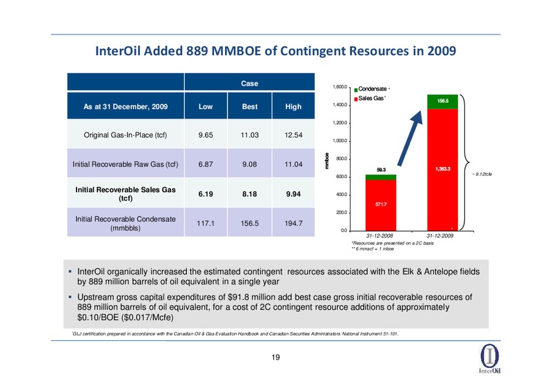552x392 pixels.
Task: Click the 156.5 table cell under Best
Action: (x=250, y=224)
